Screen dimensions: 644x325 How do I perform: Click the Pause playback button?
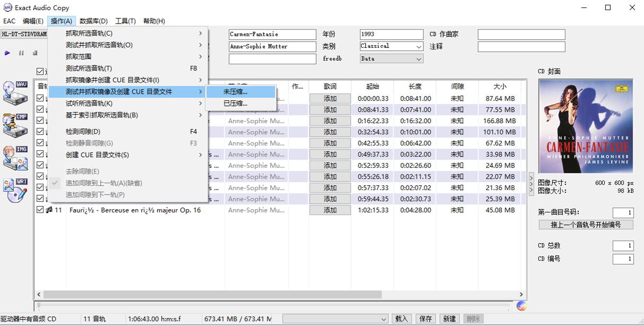21,53
